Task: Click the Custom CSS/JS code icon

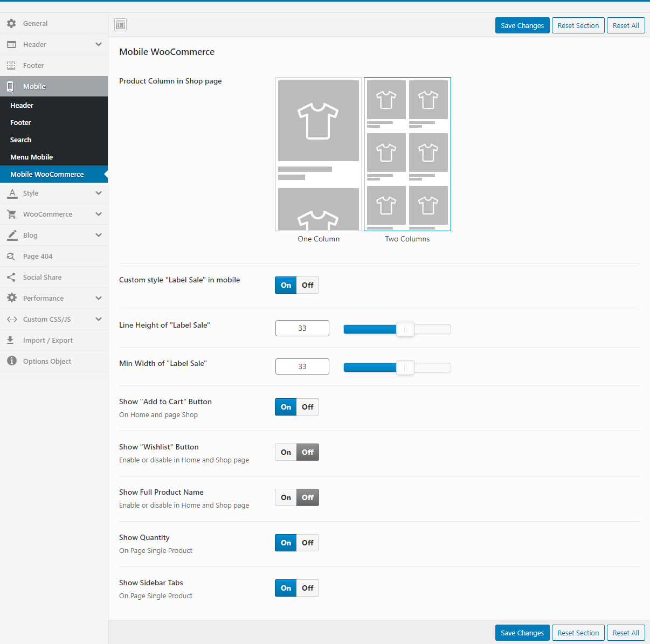Action: 12,319
